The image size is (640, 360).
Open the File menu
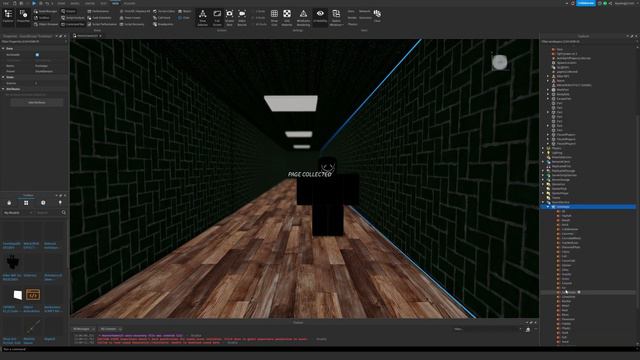coord(6,3)
